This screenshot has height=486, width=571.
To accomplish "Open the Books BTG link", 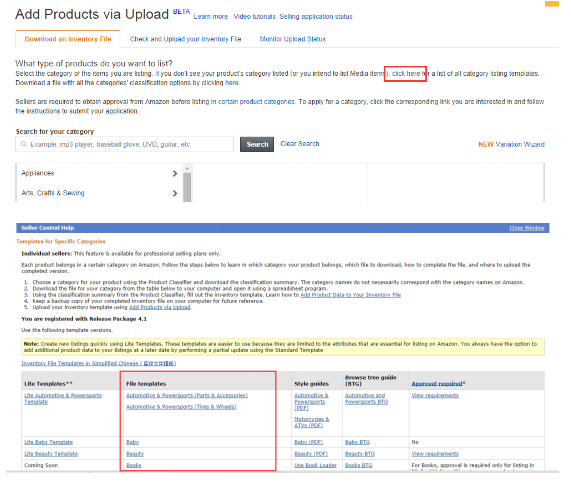I will pos(358,465).
